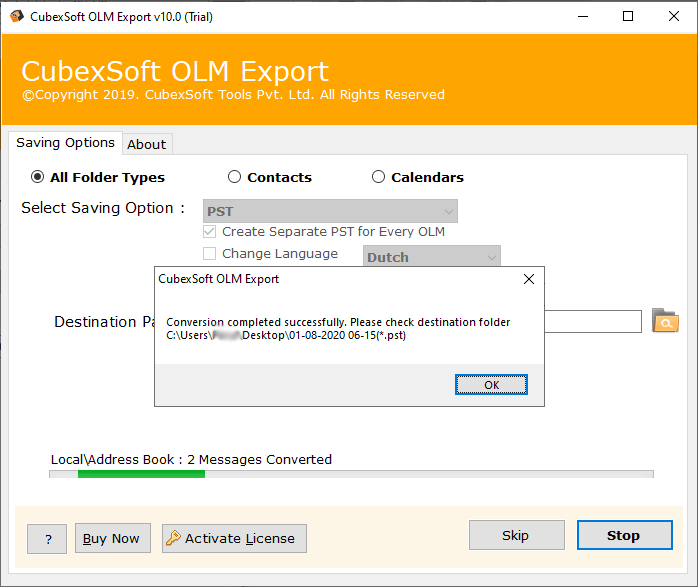This screenshot has height=587, width=698.
Task: Choose the Contacts radio option
Action: tap(235, 177)
